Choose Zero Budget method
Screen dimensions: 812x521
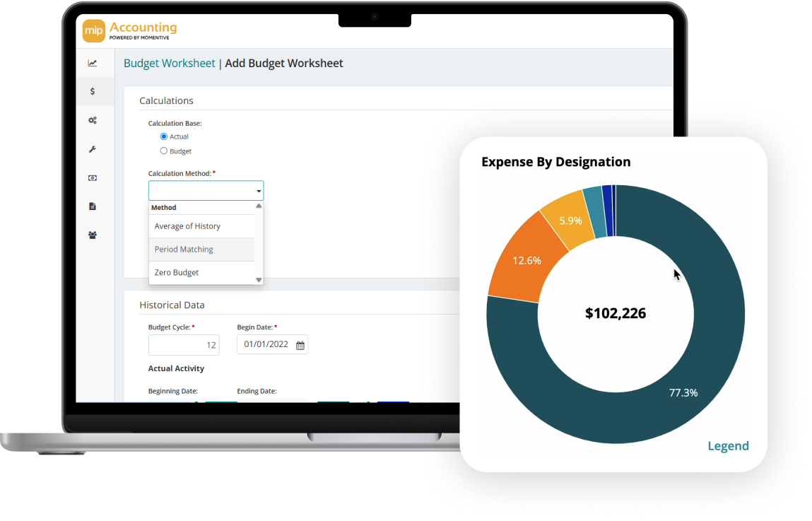[177, 272]
